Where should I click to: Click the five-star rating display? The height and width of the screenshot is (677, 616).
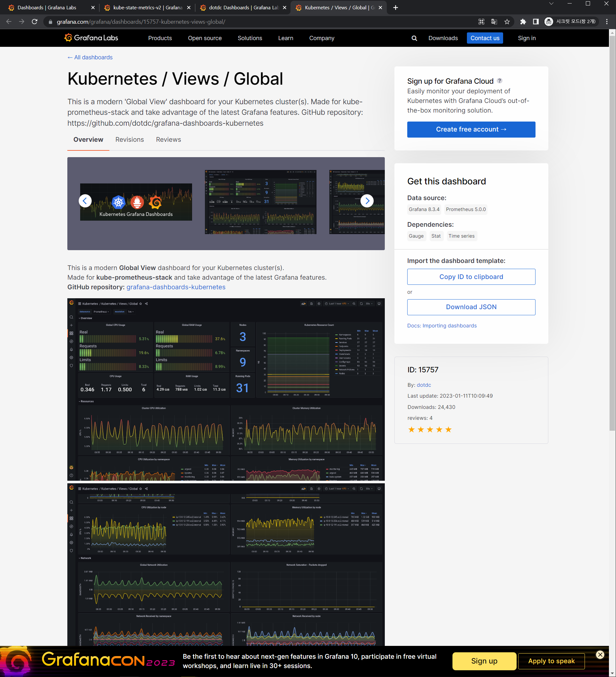tap(430, 429)
